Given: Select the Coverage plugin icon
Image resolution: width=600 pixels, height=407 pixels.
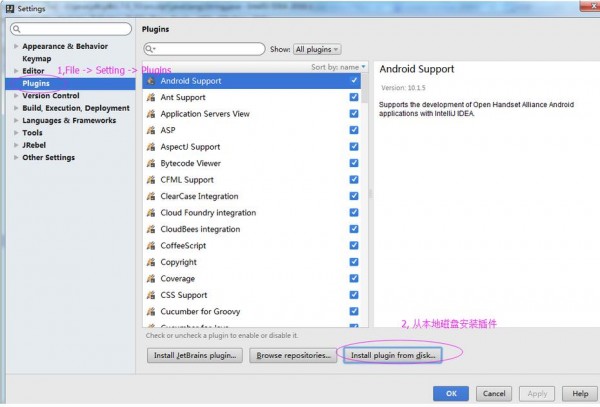Looking at the screenshot, I should (x=151, y=279).
